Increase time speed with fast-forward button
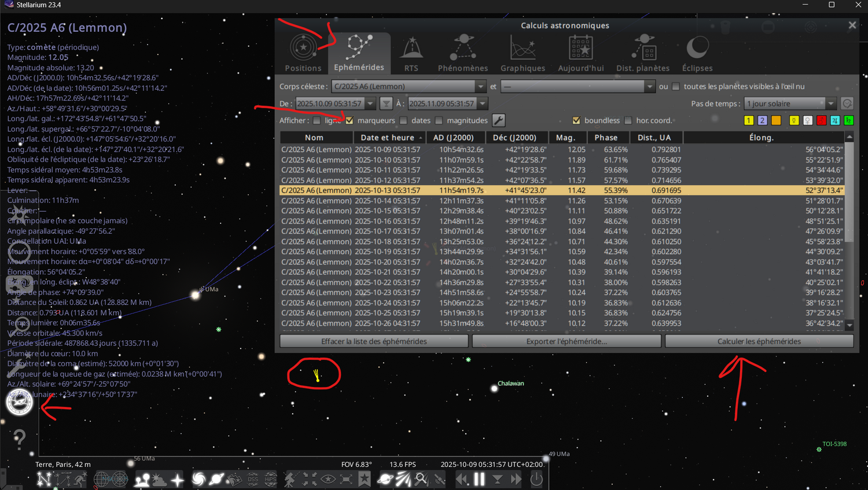 click(x=516, y=479)
